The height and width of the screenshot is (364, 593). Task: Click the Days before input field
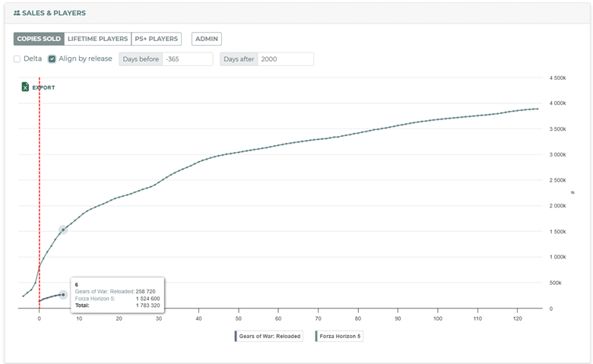[188, 59]
